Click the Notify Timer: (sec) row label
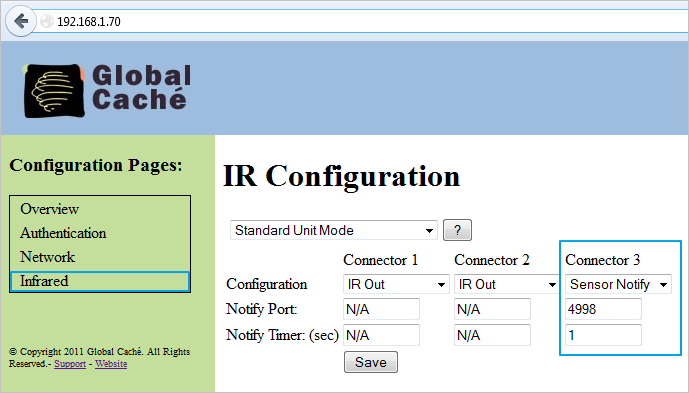Viewport: 689px width, 393px height. tap(283, 335)
